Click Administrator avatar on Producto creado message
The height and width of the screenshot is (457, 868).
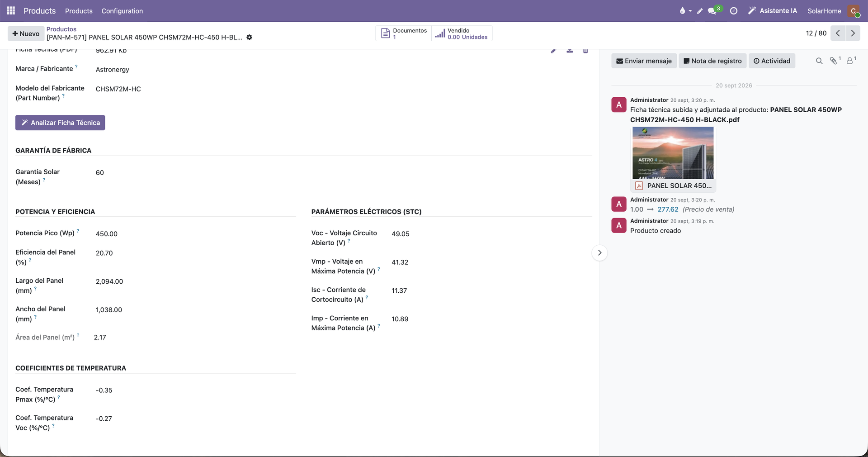point(619,225)
